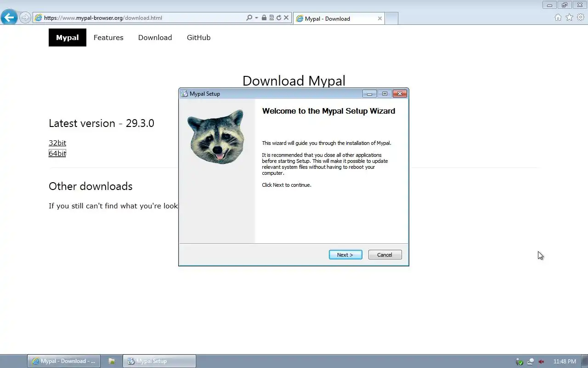Viewport: 588px width, 368px height.
Task: Click the muted volume tray icon
Action: pyautogui.click(x=541, y=362)
